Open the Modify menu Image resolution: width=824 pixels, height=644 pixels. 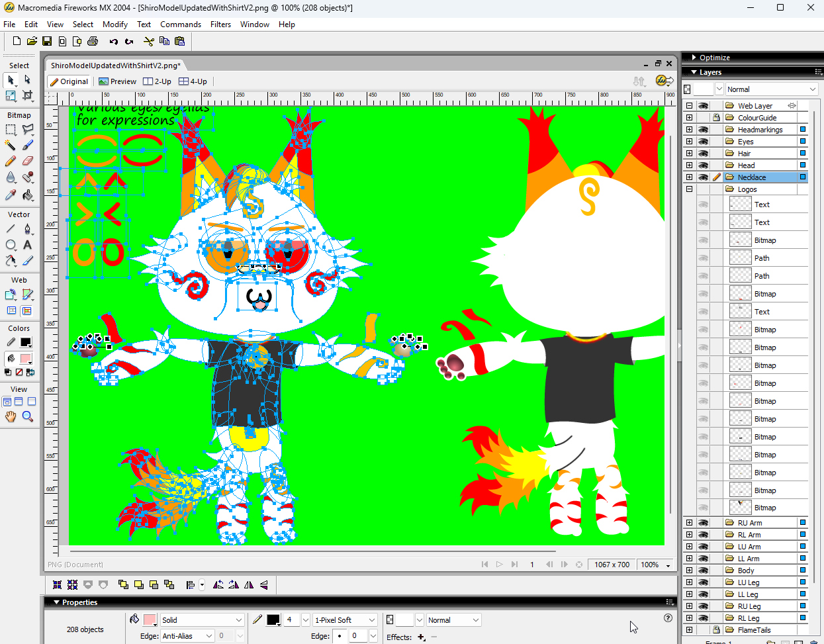(x=115, y=24)
